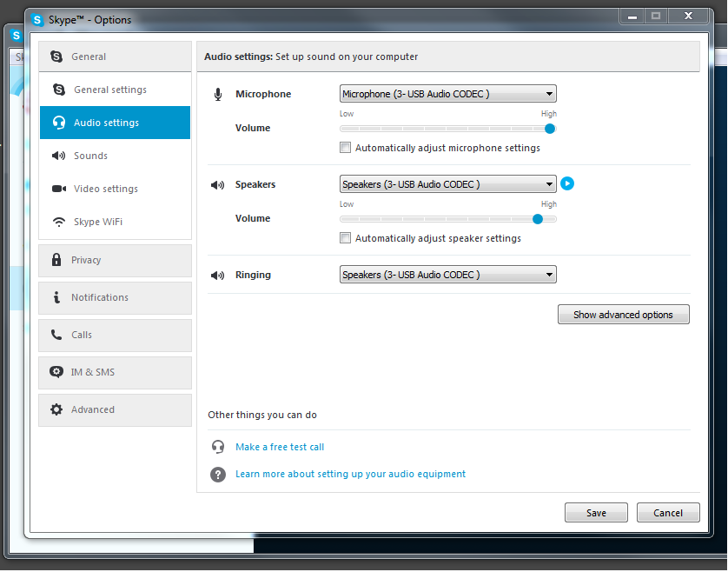Click the WiFi icon beside Skype WiFi
728x572 pixels.
(59, 222)
